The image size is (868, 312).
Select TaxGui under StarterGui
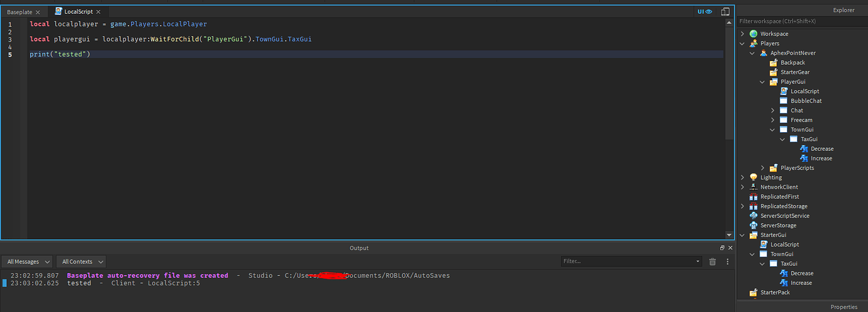point(789,264)
